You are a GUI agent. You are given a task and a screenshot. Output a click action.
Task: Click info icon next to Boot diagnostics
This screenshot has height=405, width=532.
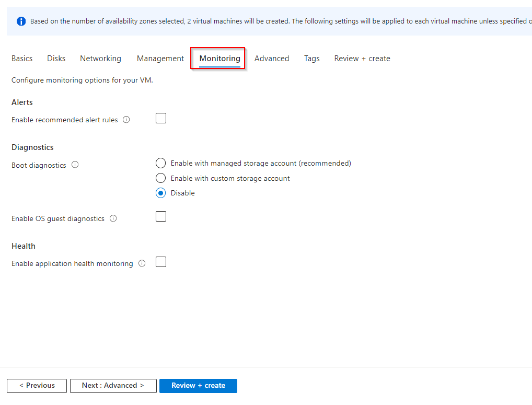coord(75,165)
